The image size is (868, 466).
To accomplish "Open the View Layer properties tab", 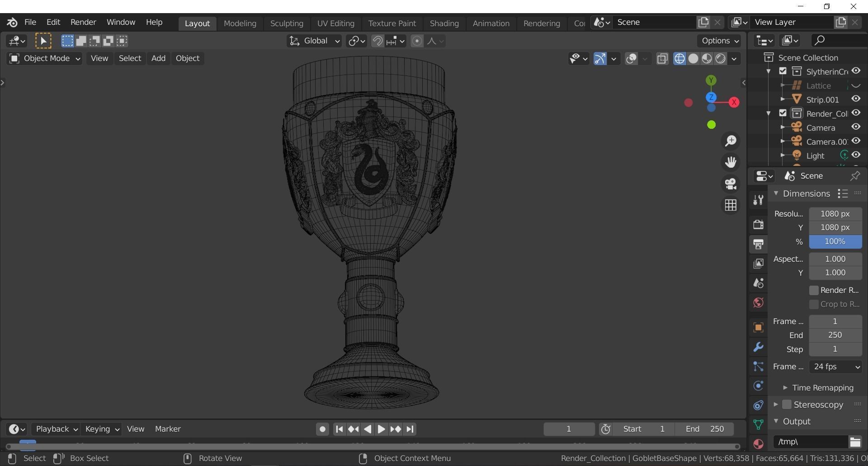I will [758, 264].
